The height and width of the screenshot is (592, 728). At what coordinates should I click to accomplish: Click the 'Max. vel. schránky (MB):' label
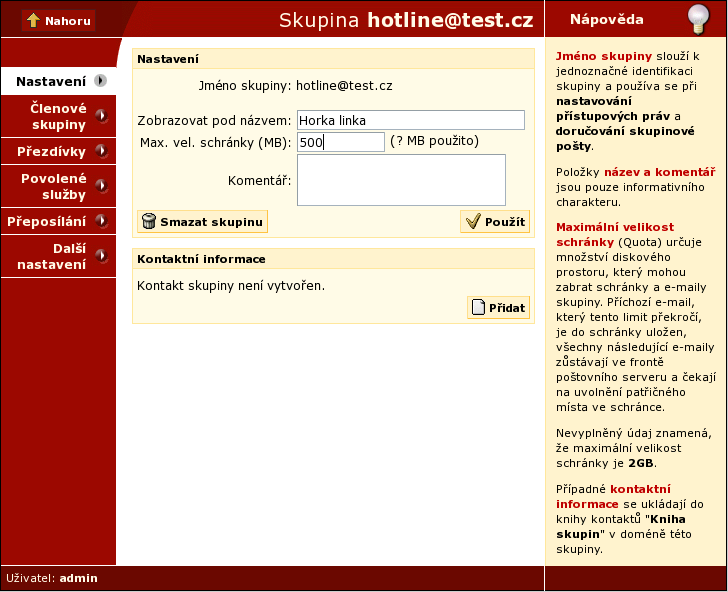215,143
